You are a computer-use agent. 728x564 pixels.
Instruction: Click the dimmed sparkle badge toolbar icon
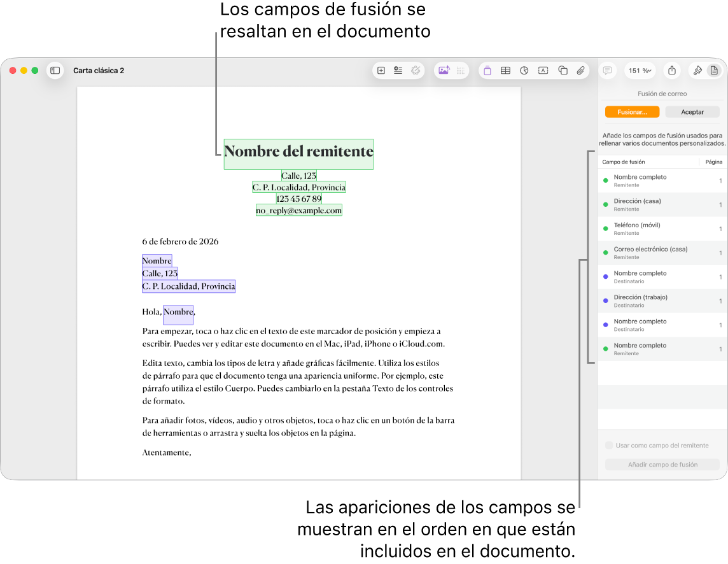coord(416,71)
